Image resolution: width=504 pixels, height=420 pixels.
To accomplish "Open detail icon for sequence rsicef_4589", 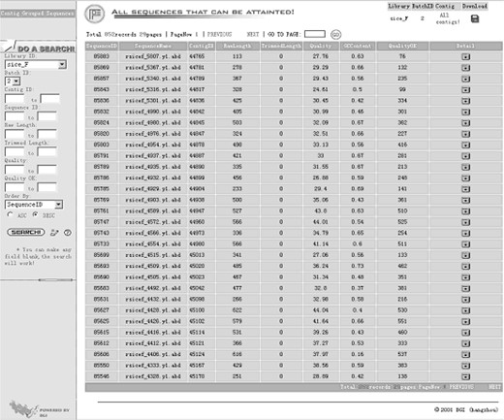I will (465, 211).
